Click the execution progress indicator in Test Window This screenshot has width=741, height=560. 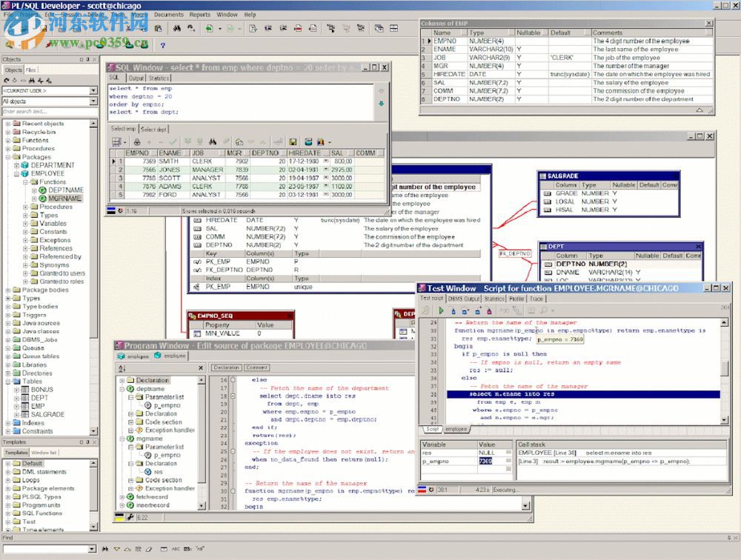click(x=504, y=489)
